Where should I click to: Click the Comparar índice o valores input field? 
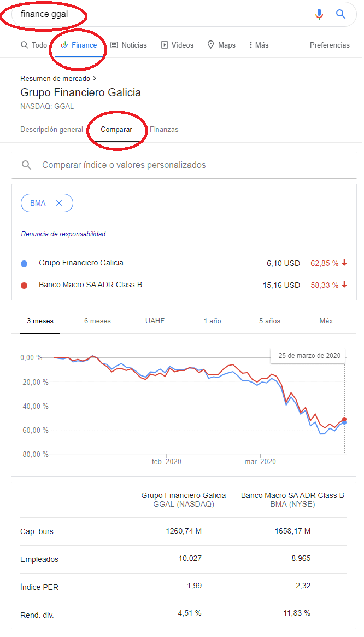184,165
